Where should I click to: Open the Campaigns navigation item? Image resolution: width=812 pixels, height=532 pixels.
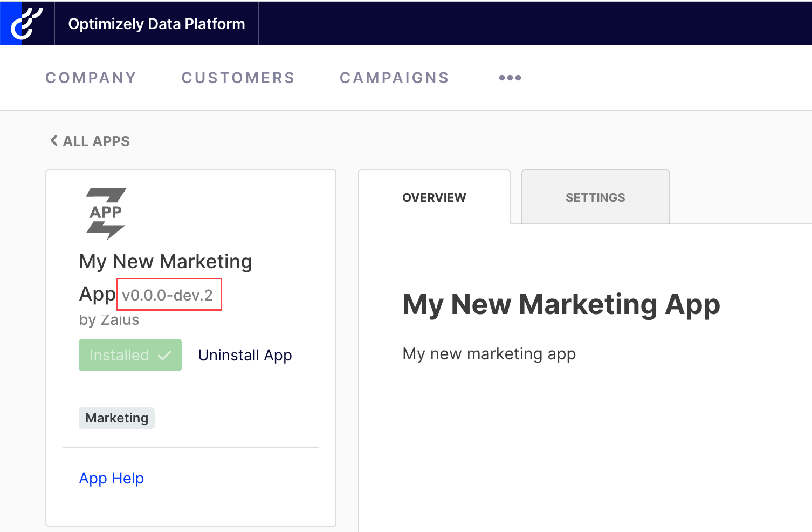pyautogui.click(x=394, y=78)
